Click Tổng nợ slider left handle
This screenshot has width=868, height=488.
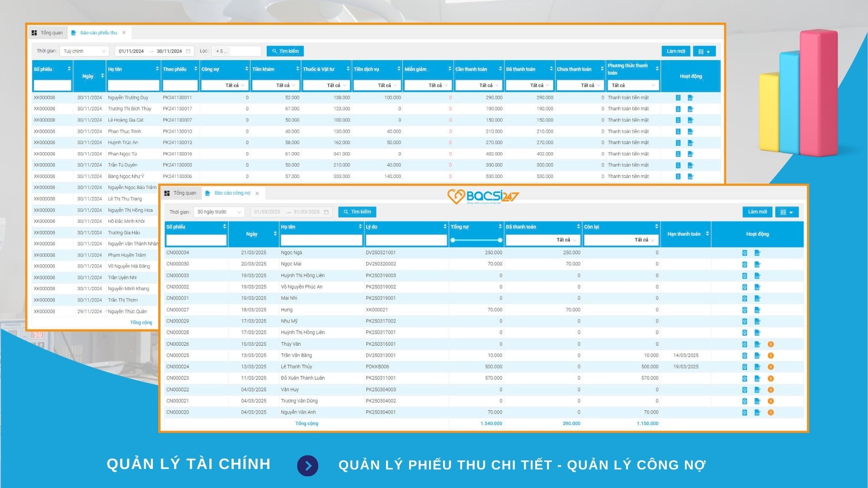tap(453, 240)
